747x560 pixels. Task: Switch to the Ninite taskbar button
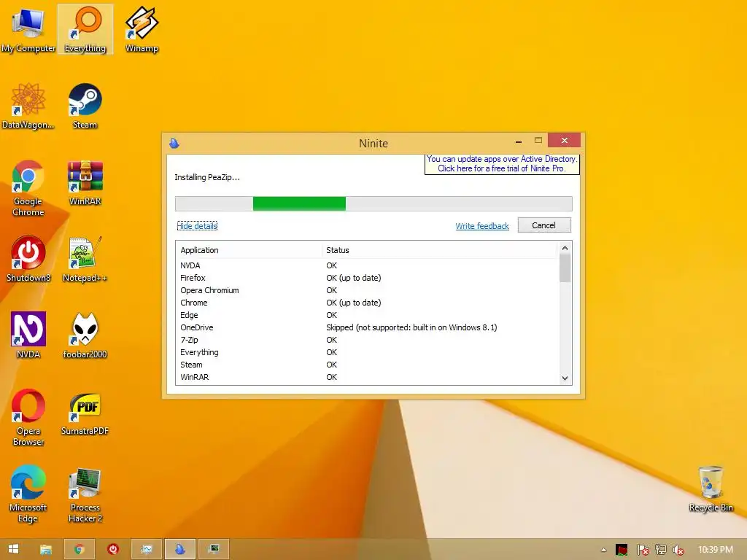179,549
